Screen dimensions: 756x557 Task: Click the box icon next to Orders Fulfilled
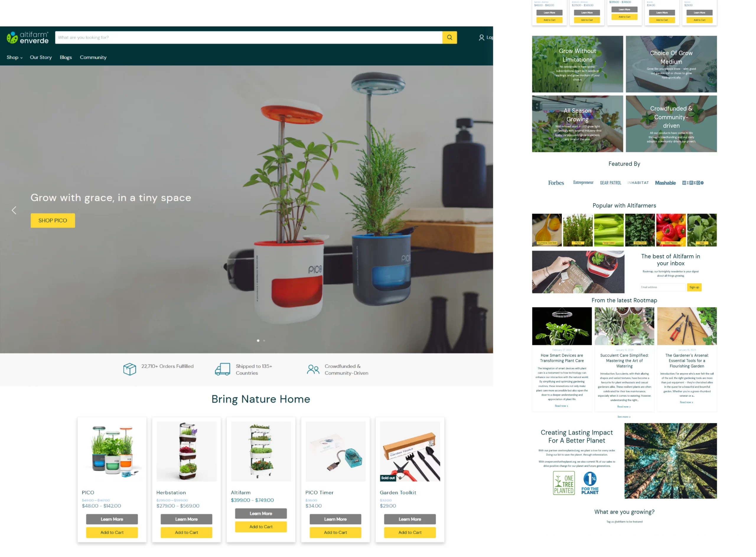coord(130,369)
